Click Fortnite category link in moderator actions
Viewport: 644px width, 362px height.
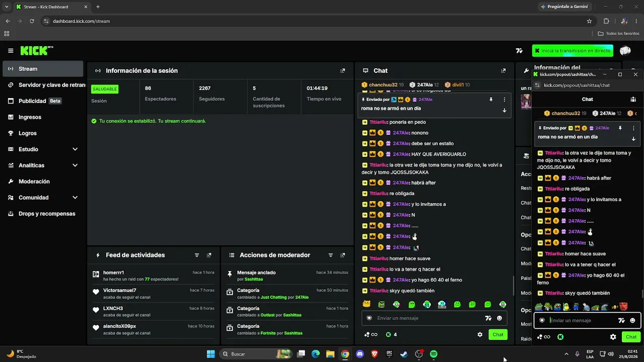point(269,333)
